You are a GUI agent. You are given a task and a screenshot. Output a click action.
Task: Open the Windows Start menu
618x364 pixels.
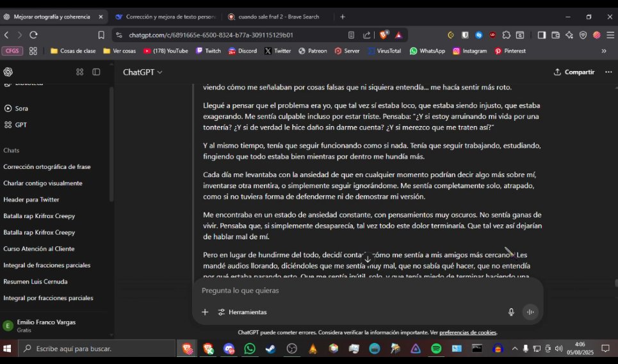7,349
